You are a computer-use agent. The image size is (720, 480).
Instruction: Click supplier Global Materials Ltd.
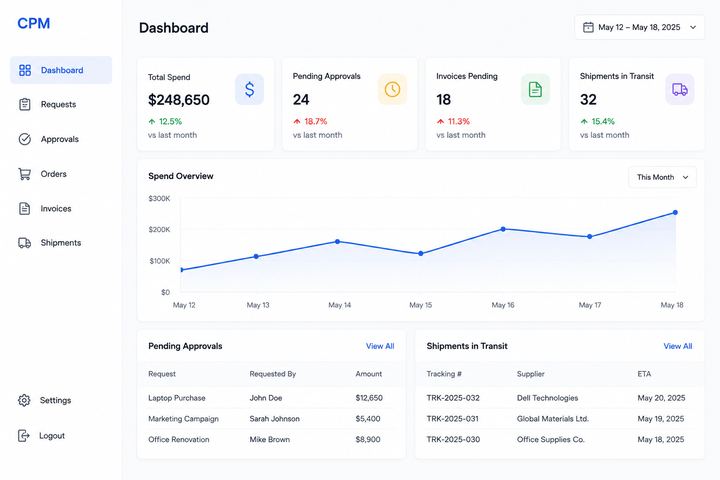click(x=553, y=418)
